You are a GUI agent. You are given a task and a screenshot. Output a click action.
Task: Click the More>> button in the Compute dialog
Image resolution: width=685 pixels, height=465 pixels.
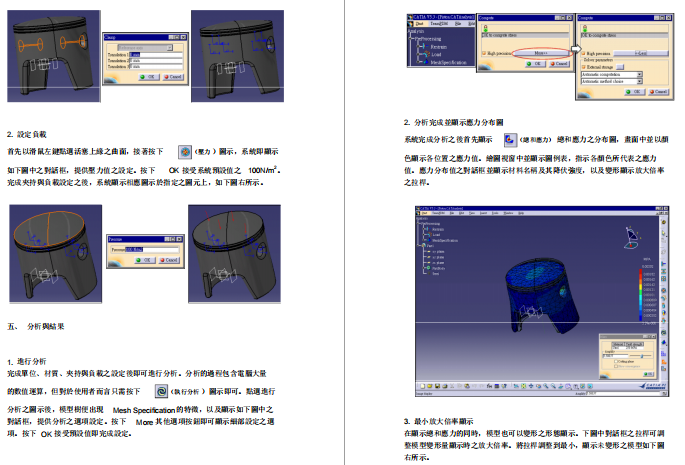tap(541, 53)
